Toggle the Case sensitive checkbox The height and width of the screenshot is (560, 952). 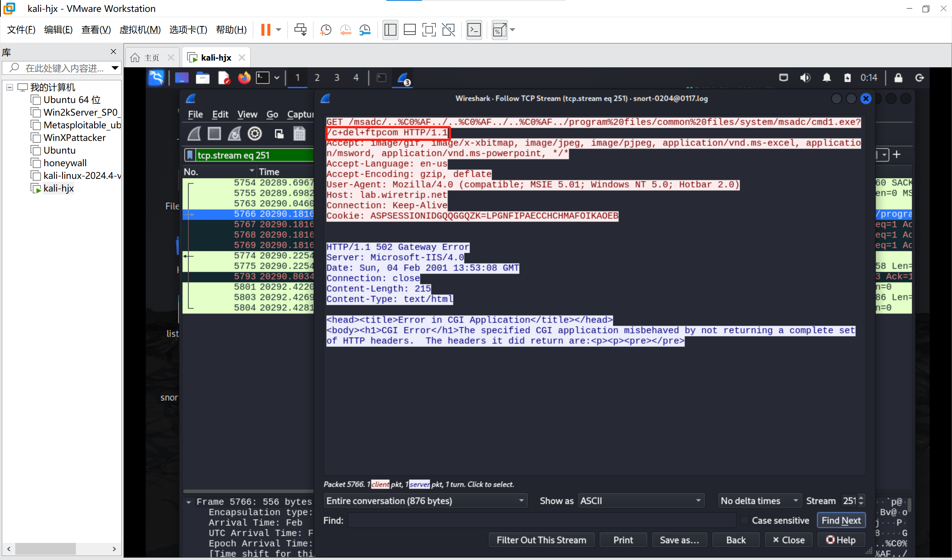[x=744, y=520]
